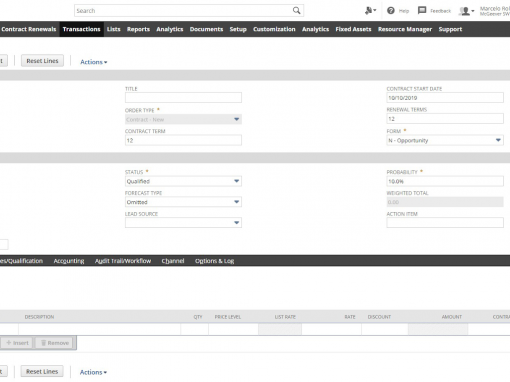Open the Lead Source dropdown

click(183, 223)
